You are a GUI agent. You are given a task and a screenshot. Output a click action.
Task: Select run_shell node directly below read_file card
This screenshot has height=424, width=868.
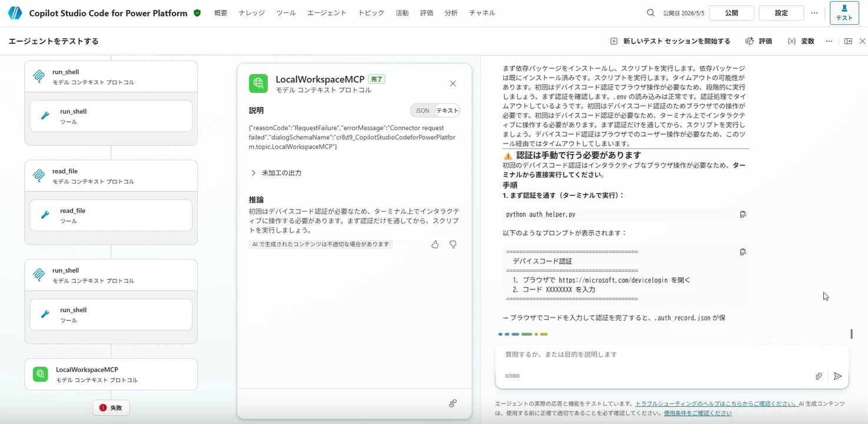point(111,275)
